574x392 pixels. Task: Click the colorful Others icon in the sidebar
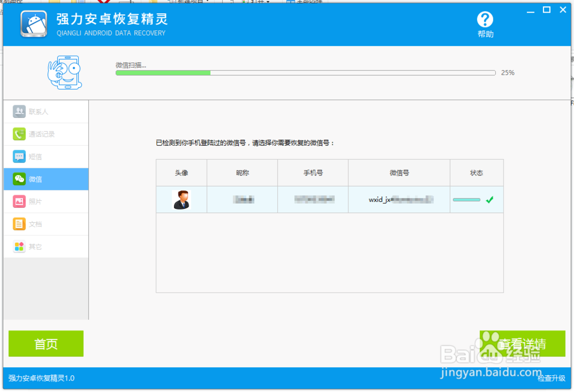point(19,246)
